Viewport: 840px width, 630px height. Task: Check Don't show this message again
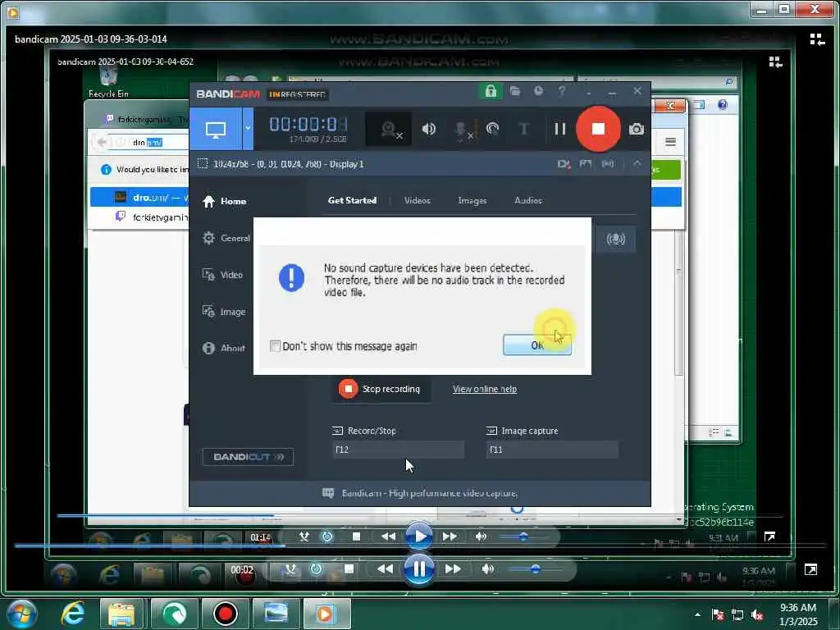coord(275,346)
